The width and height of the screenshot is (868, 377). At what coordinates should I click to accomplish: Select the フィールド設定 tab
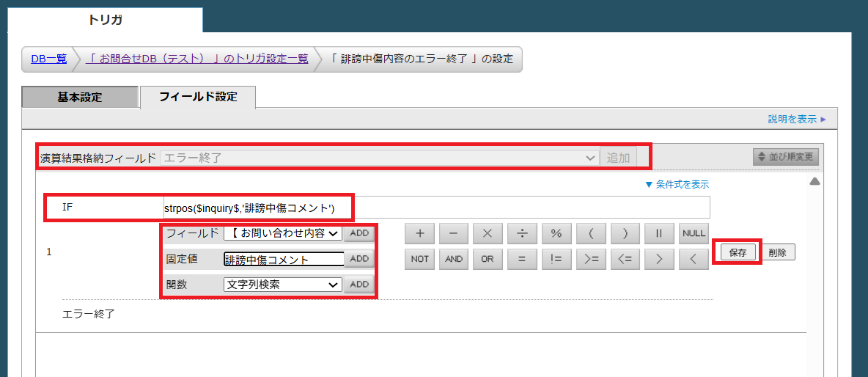[x=198, y=97]
